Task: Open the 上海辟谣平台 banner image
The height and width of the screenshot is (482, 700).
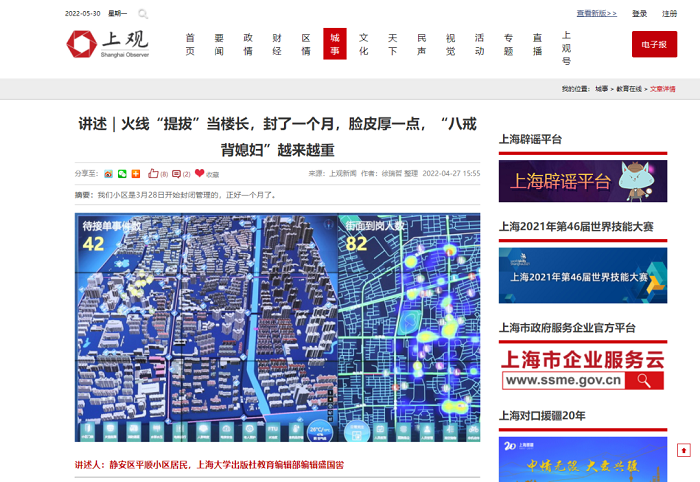Action: pos(582,181)
